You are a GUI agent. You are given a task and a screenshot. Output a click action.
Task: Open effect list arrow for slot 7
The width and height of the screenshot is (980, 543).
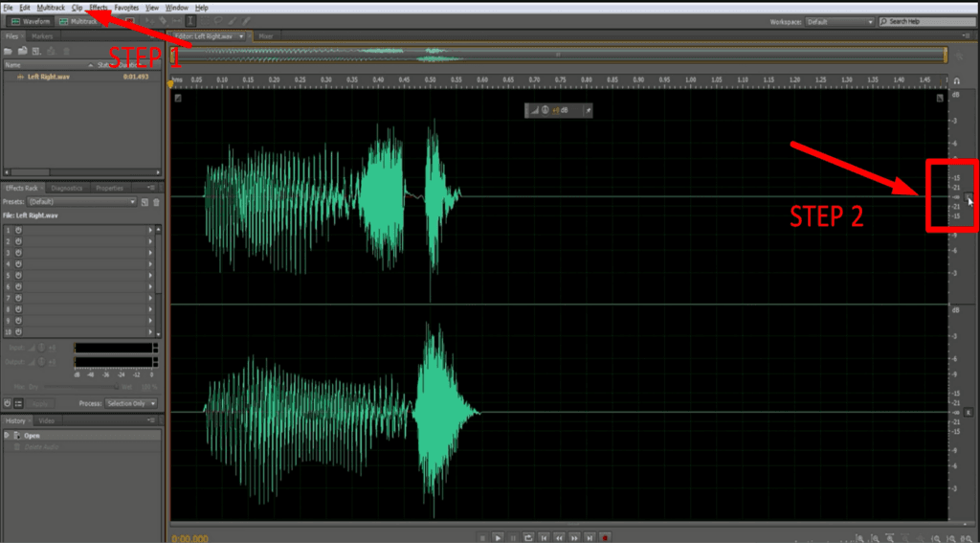(150, 298)
